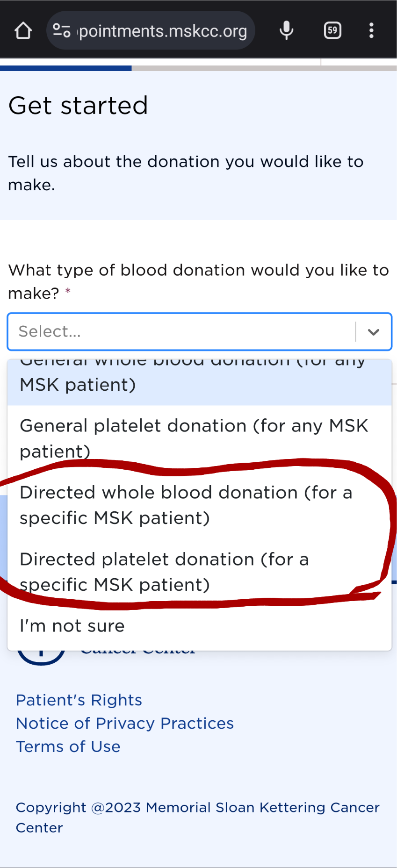The height and width of the screenshot is (868, 397).
Task: Open the three-dot browser menu
Action: 371,31
